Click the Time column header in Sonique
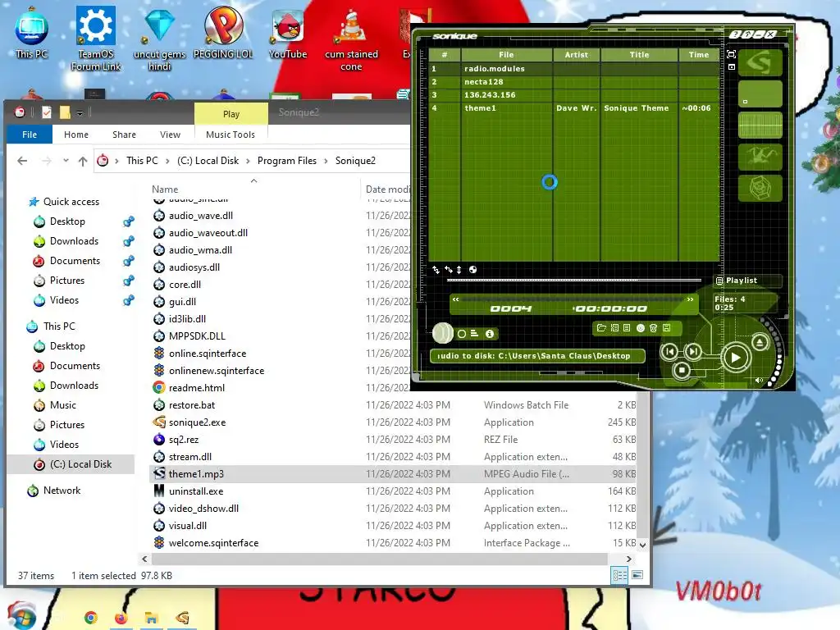Image resolution: width=840 pixels, height=630 pixels. point(699,55)
